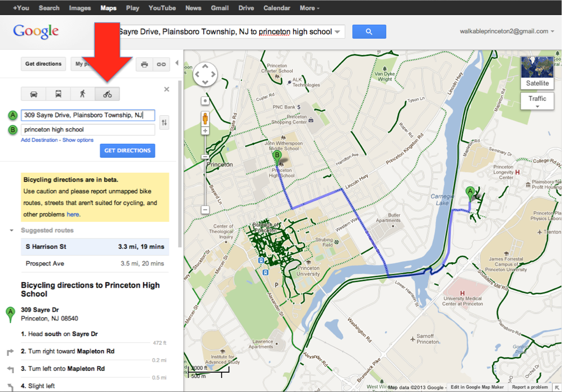562x392 pixels.
Task: Select the driving travel mode icon
Action: pyautogui.click(x=33, y=94)
